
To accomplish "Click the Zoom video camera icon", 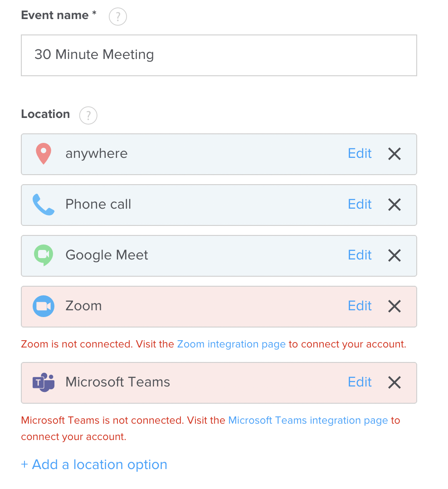I will point(43,306).
